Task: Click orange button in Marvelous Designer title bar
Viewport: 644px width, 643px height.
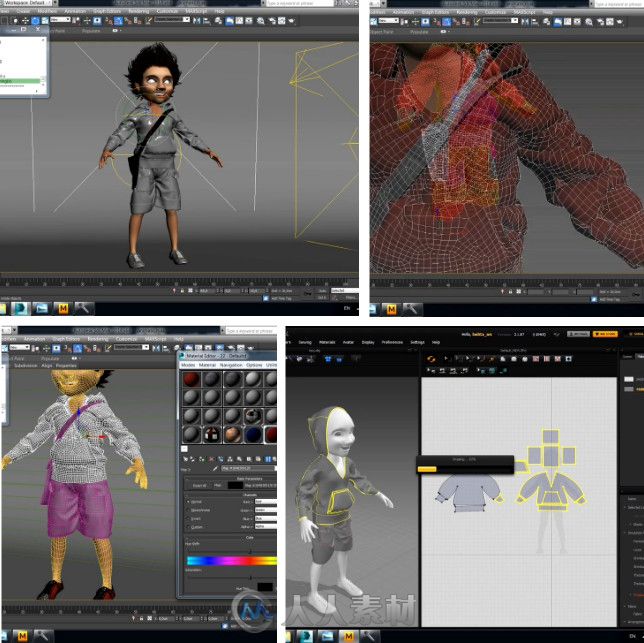Action: 605,334
